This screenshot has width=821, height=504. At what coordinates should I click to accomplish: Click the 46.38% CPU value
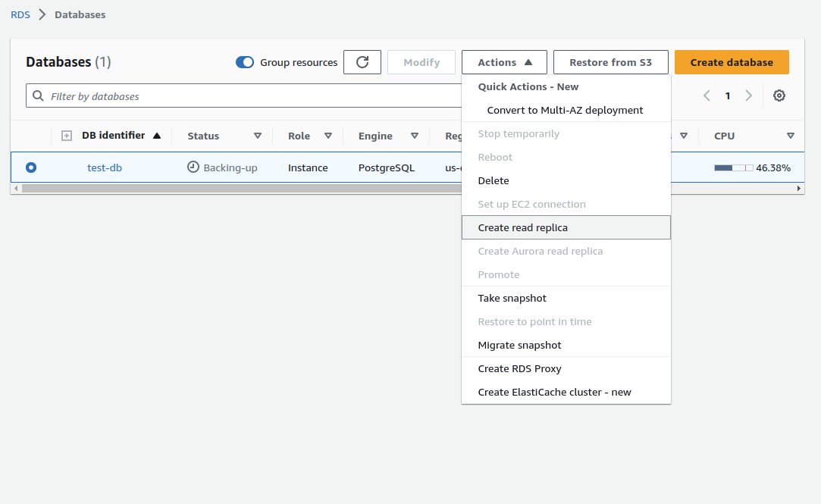(773, 168)
